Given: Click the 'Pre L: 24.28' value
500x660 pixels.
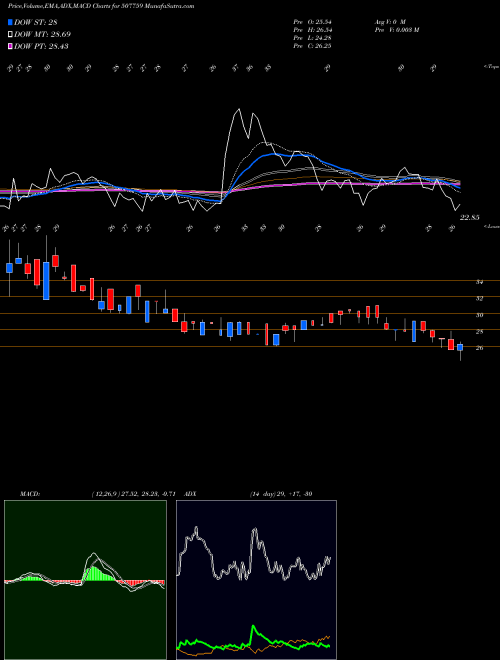Looking at the screenshot, I should 312,37.
